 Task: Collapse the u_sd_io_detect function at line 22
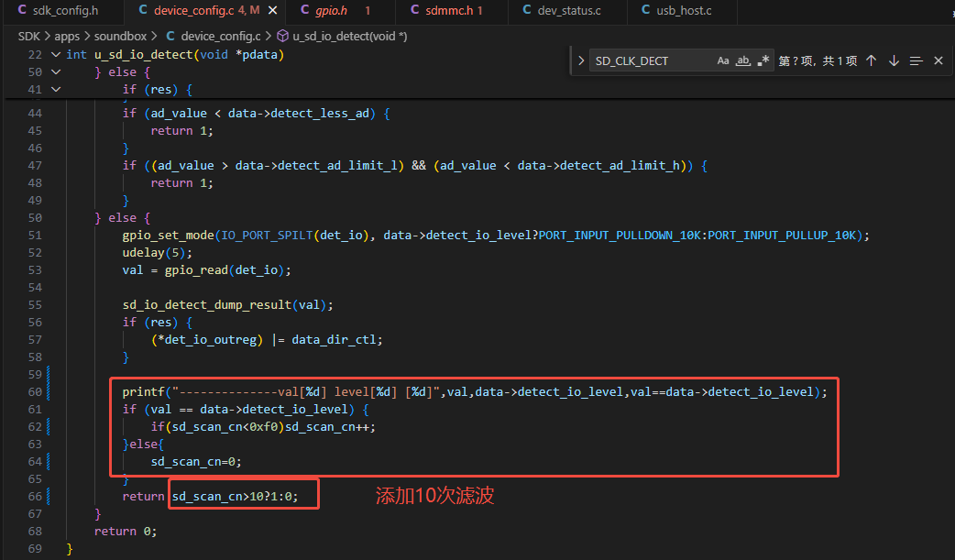tap(56, 55)
